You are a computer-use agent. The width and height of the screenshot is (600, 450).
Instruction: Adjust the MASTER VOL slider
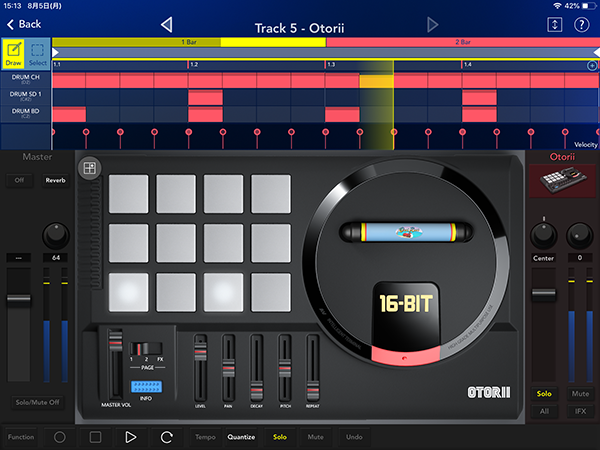[115, 341]
